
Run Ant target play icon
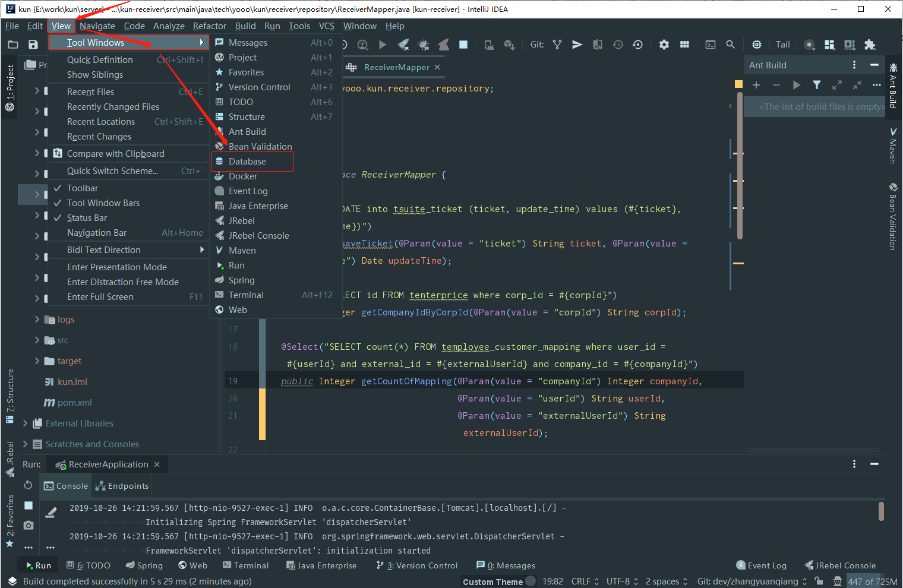coord(797,85)
